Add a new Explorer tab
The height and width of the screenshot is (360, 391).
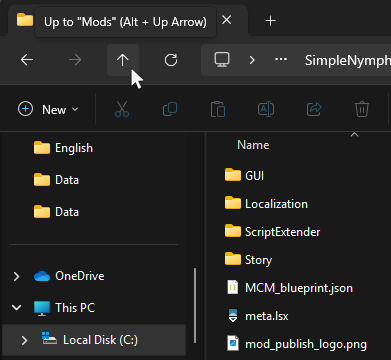tap(270, 21)
